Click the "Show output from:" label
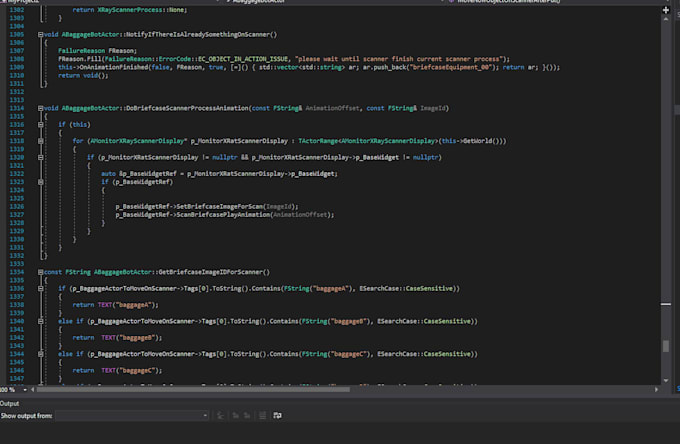Viewport: 680px width, 444px height. 26,416
